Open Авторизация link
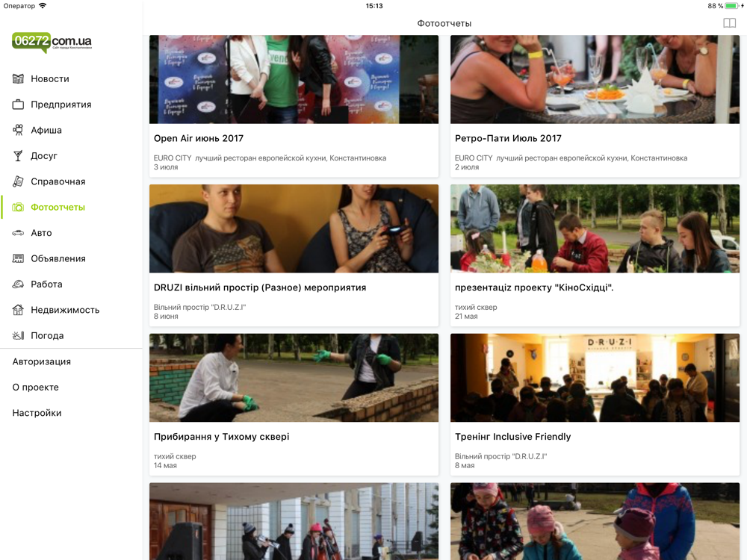The width and height of the screenshot is (747, 560). click(x=41, y=361)
